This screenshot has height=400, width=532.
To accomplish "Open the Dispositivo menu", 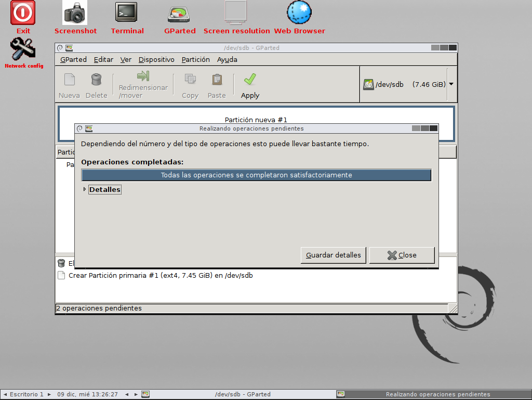I will pos(156,59).
